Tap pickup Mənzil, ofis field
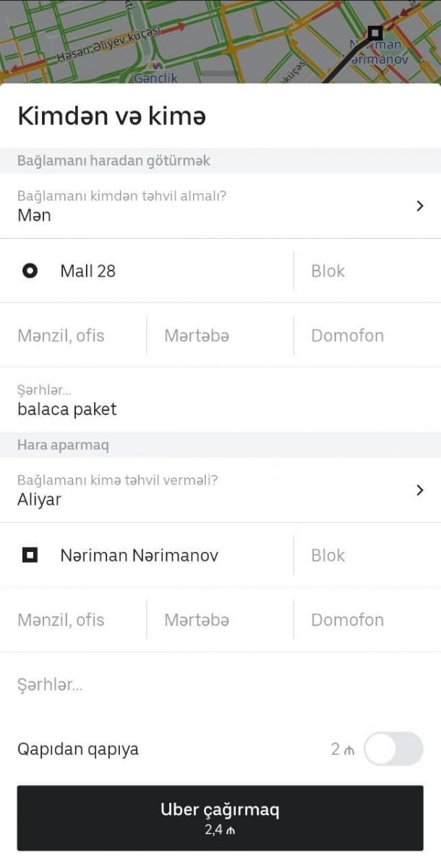This screenshot has width=441, height=868. click(72, 336)
